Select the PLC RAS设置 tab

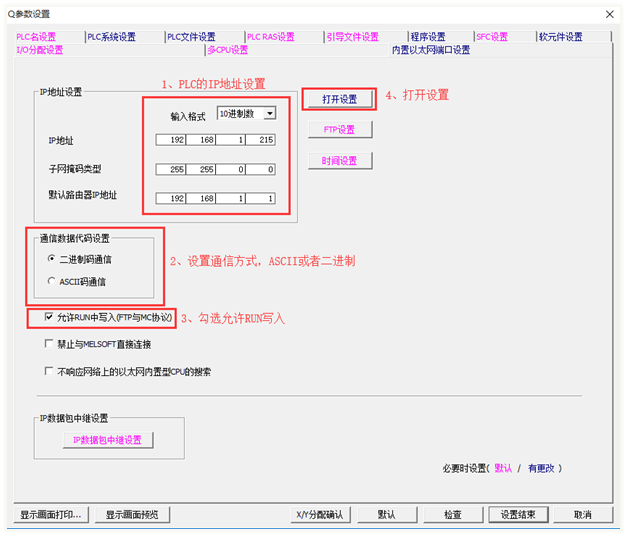(271, 37)
